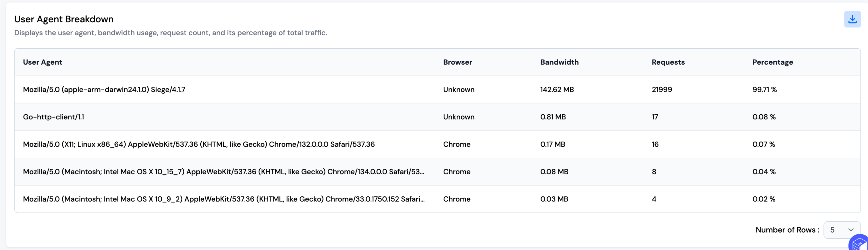Viewport: 868px width, 250px height.
Task: Click the 142.62 MB bandwidth value
Action: 557,90
